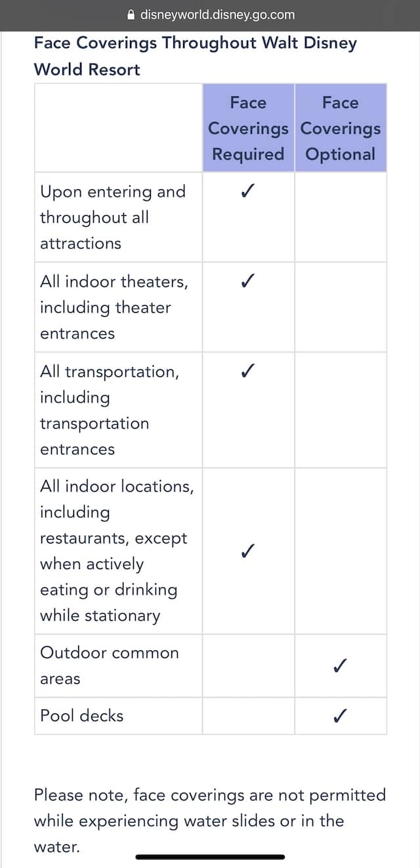Click checkmark for 'Upon entering' attractions row
The height and width of the screenshot is (868, 420).
(x=247, y=191)
